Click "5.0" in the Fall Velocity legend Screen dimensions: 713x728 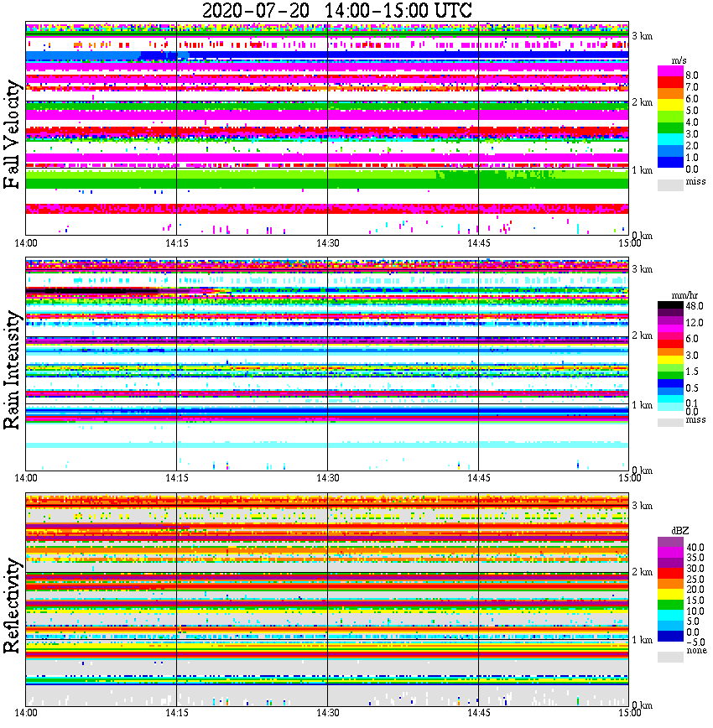click(692, 111)
